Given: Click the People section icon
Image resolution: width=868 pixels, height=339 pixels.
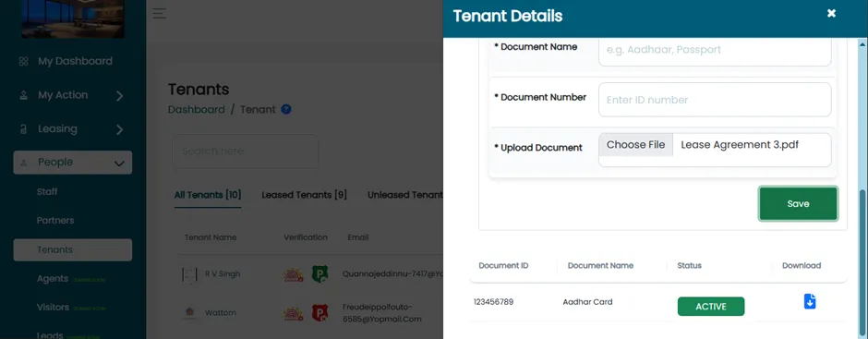Looking at the screenshot, I should (x=23, y=163).
